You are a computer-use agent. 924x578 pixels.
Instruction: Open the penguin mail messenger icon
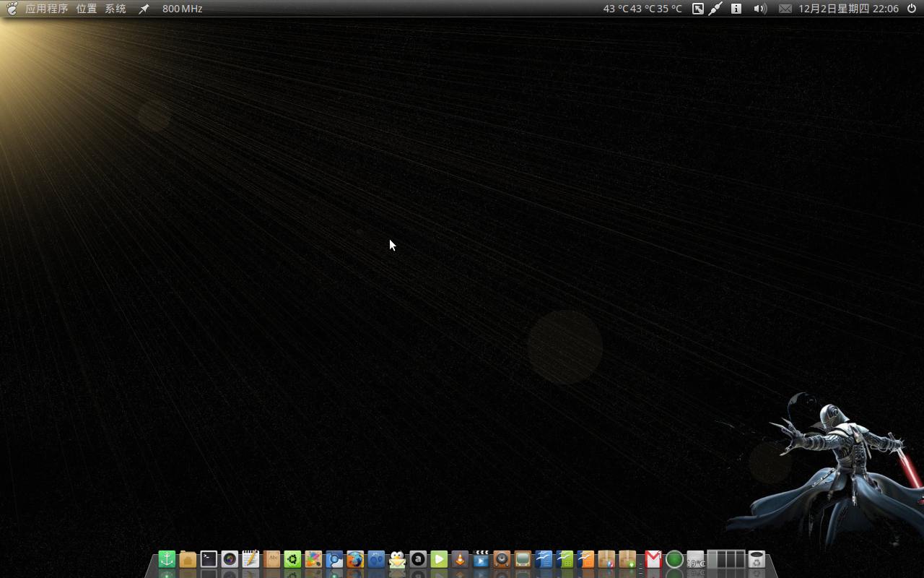397,559
